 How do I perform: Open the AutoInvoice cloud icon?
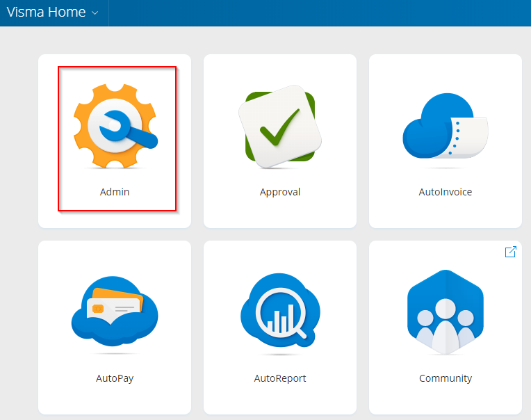[445, 127]
